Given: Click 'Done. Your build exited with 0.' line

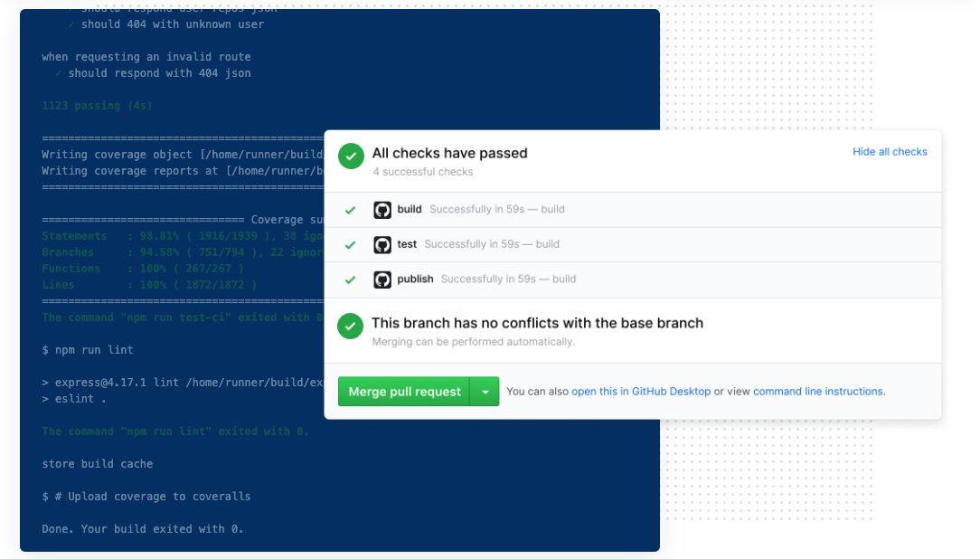Looking at the screenshot, I should click(143, 529).
